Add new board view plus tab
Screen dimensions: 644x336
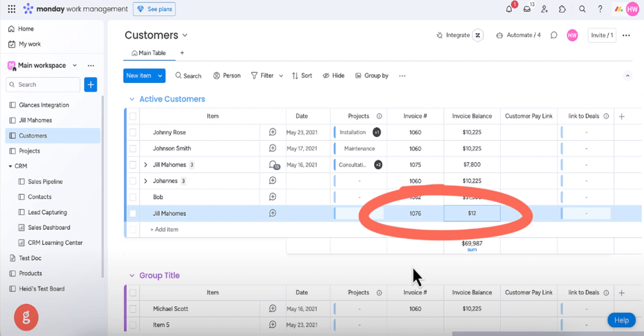click(182, 53)
